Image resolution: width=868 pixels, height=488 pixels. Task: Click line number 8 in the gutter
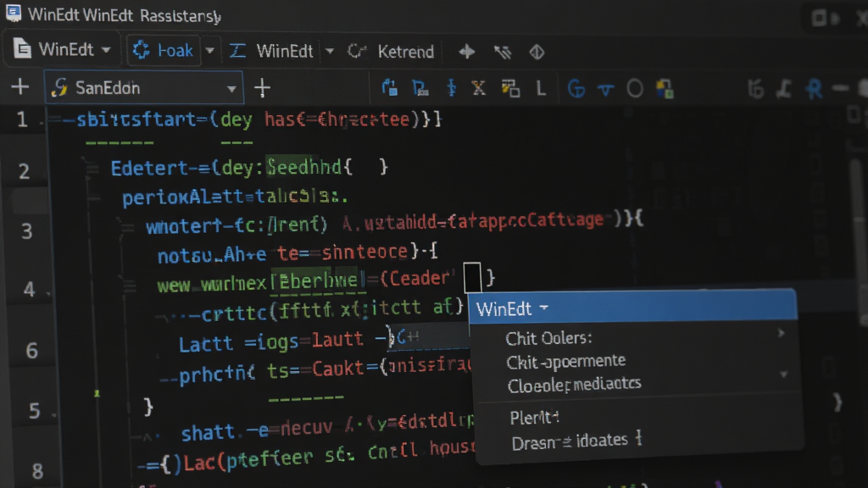(37, 471)
